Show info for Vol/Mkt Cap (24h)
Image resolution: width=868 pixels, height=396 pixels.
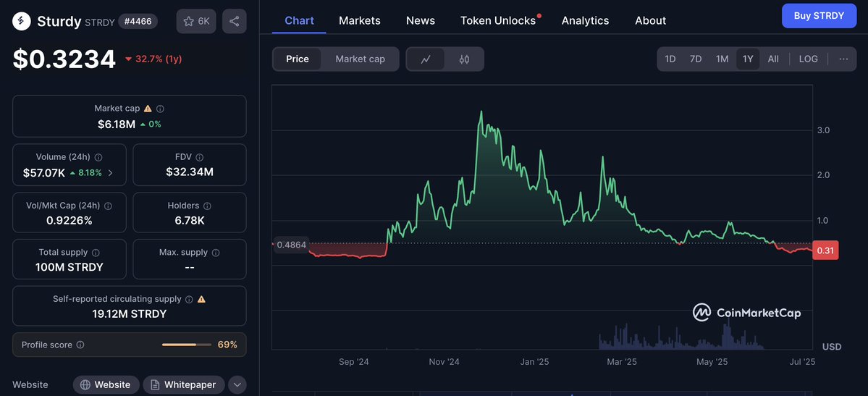point(108,206)
